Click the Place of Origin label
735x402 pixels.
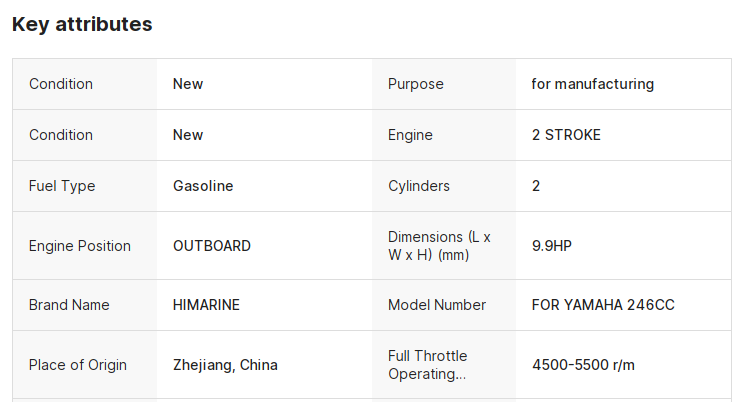coord(78,365)
